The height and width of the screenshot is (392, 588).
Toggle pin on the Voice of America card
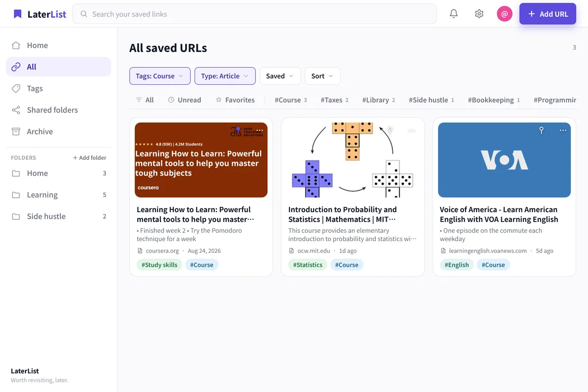(541, 130)
